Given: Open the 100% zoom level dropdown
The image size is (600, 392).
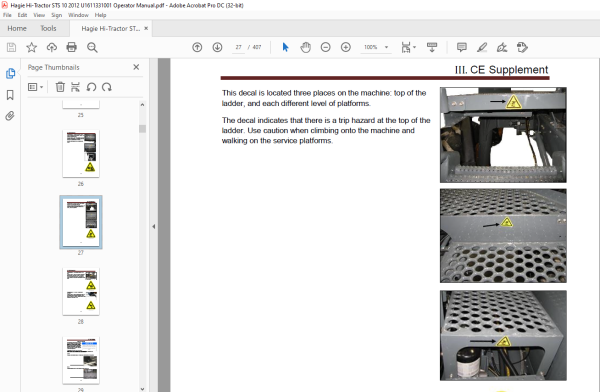Looking at the screenshot, I should 386,47.
